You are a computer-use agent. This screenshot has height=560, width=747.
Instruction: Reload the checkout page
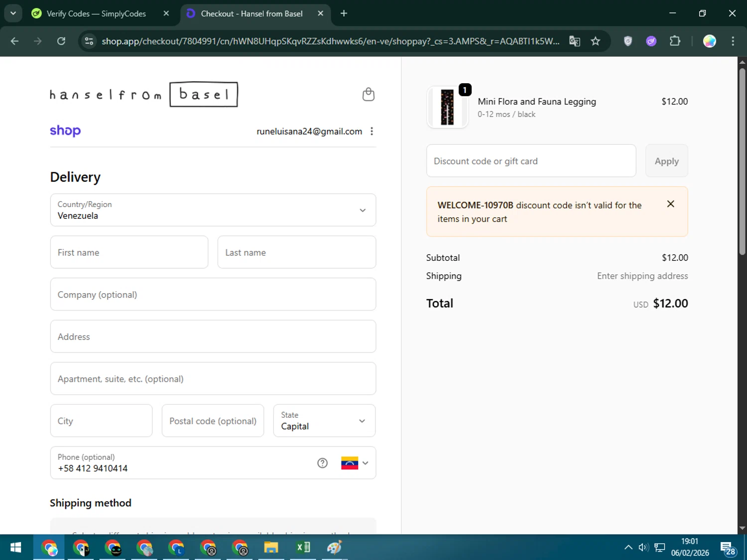point(61,41)
